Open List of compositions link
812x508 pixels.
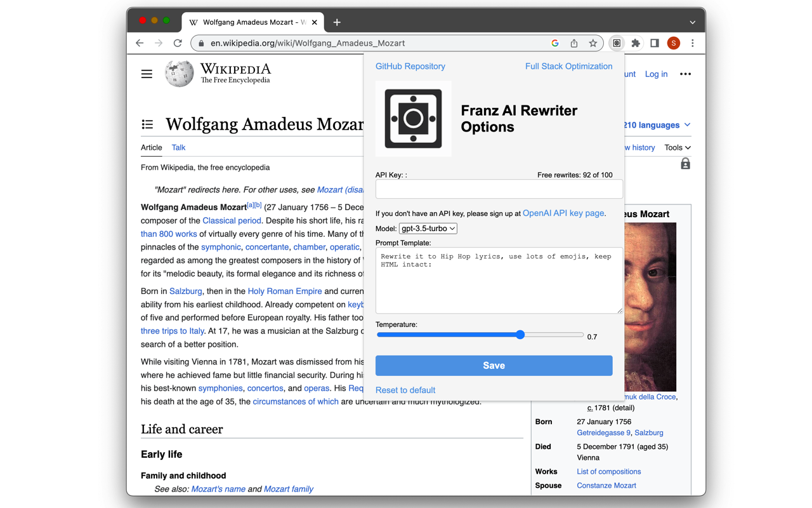pyautogui.click(x=609, y=472)
